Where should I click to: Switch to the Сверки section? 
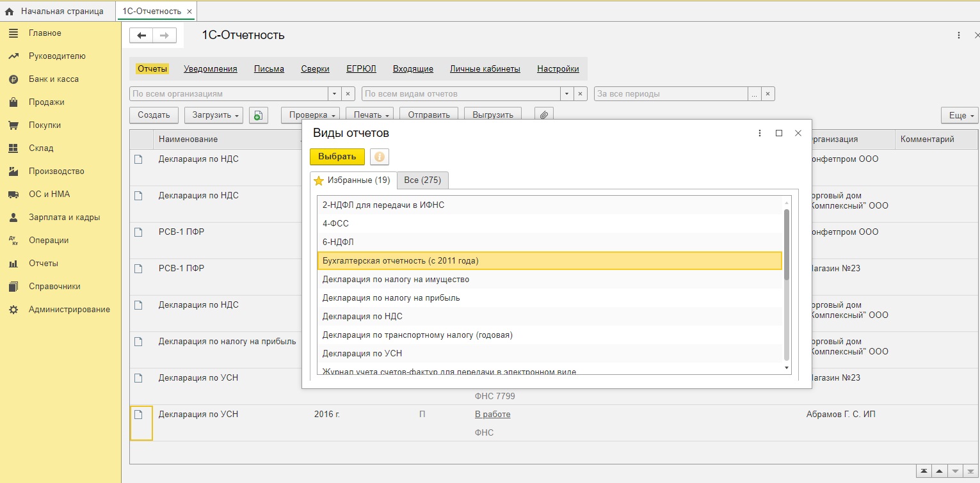tap(316, 68)
